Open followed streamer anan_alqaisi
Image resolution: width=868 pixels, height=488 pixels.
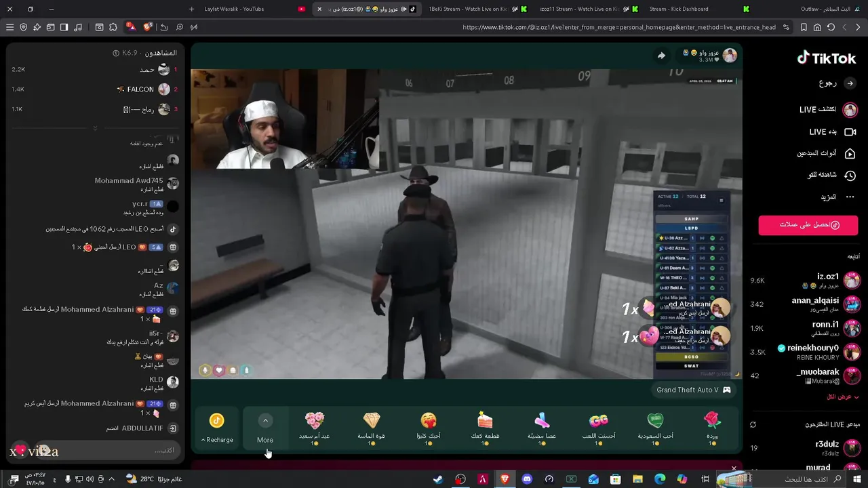826,304
